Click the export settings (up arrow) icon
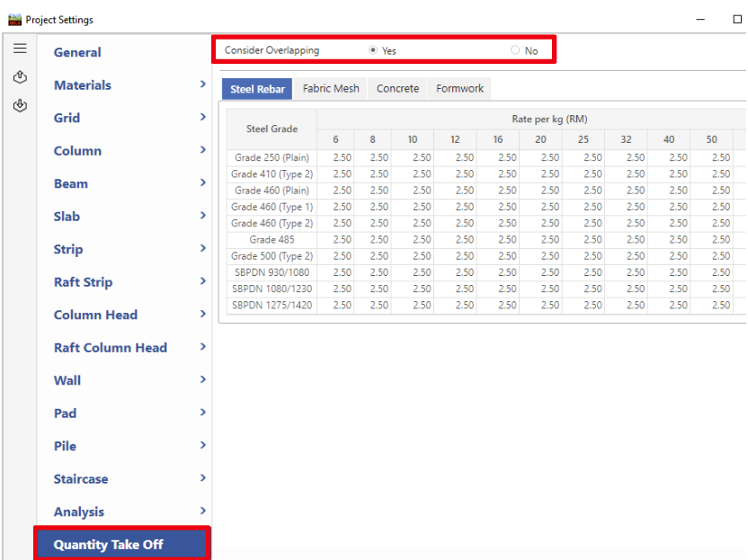Image resolution: width=748 pixels, height=560 pixels. (x=19, y=78)
